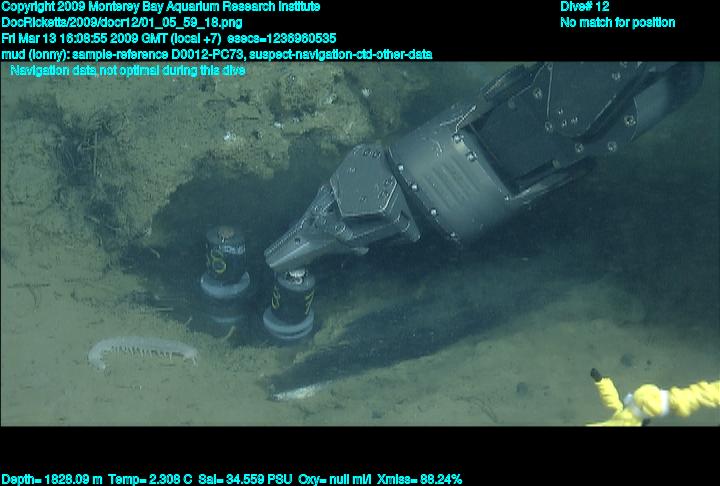Click 'Navigation data not optimal during this dive' notice
This screenshot has height=486, width=720.
click(x=128, y=70)
